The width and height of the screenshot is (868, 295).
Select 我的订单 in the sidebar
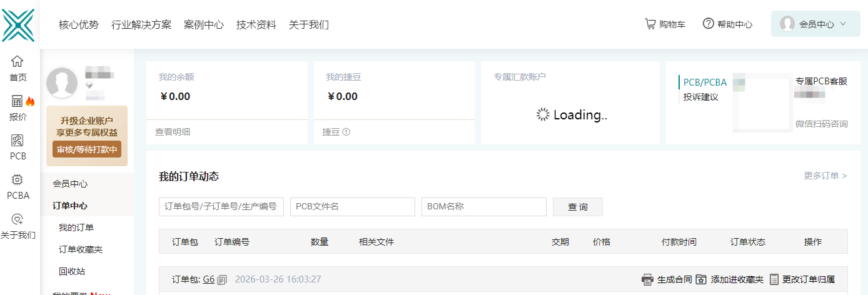76,227
